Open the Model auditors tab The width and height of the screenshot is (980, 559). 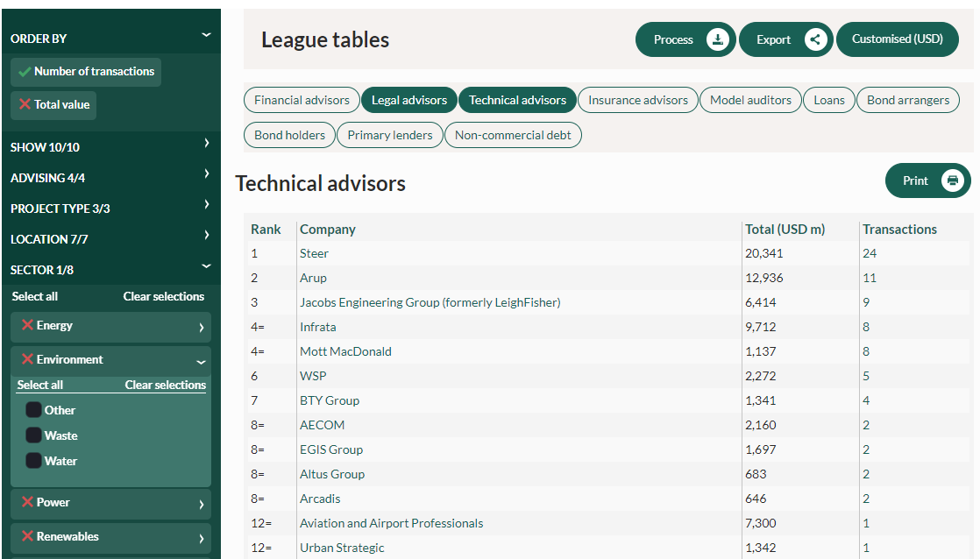coord(750,100)
